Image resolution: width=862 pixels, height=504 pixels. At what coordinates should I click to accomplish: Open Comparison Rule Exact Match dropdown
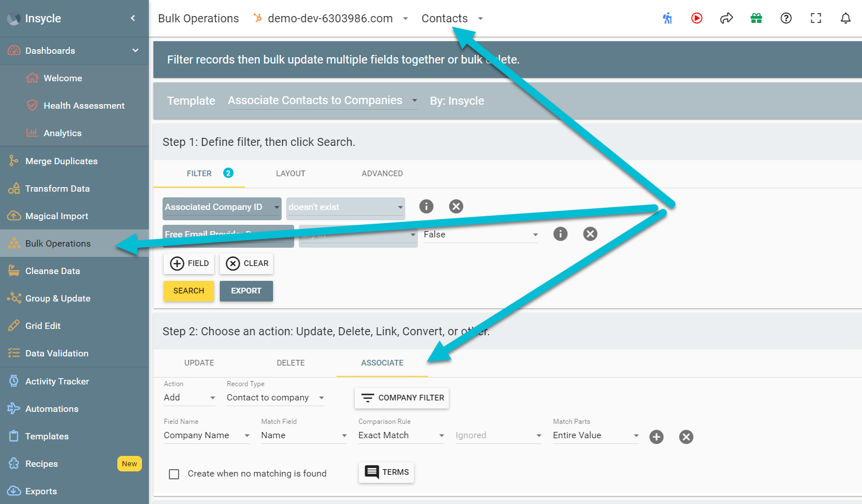click(401, 435)
